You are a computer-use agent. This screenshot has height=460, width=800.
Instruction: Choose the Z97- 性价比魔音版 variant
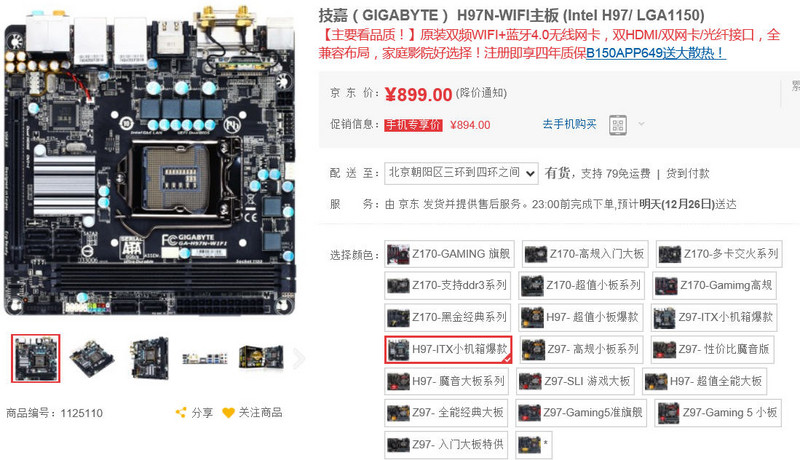tap(712, 349)
